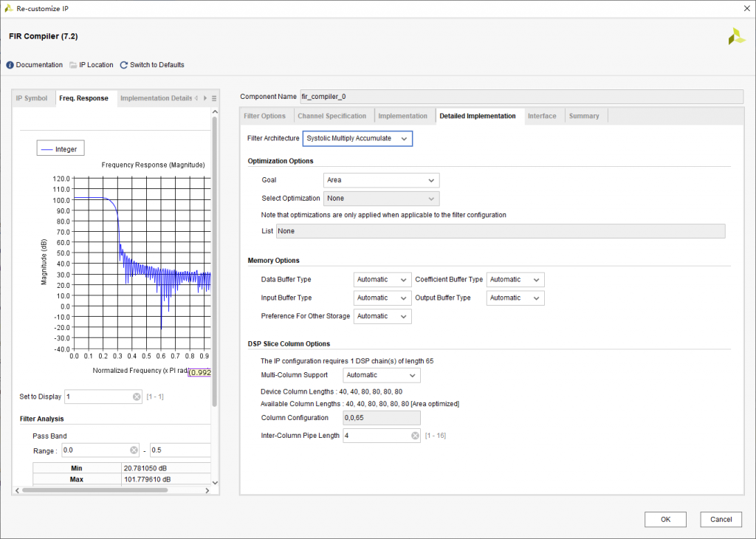Open the tab list menu icon
The height and width of the screenshot is (539, 756).
click(x=214, y=98)
